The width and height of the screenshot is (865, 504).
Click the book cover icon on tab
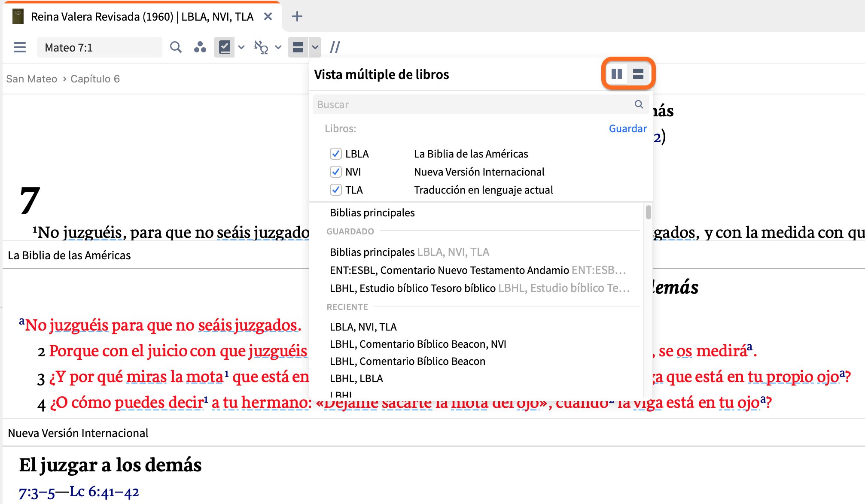click(x=18, y=16)
